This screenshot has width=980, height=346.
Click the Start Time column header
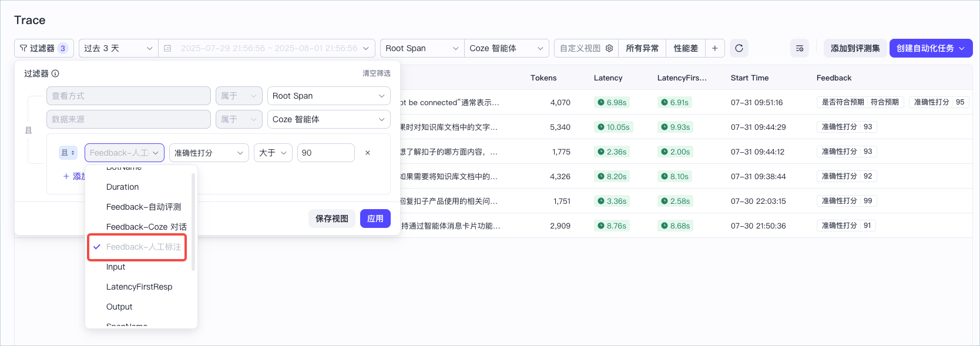click(x=750, y=78)
